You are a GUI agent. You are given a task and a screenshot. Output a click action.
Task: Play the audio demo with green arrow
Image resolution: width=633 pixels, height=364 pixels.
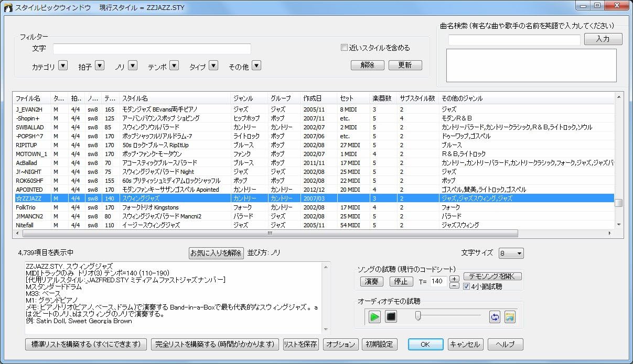tap(374, 317)
